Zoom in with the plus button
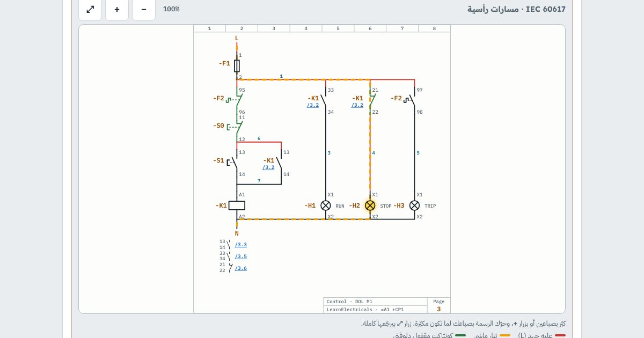The image size is (644, 338). pos(117,9)
